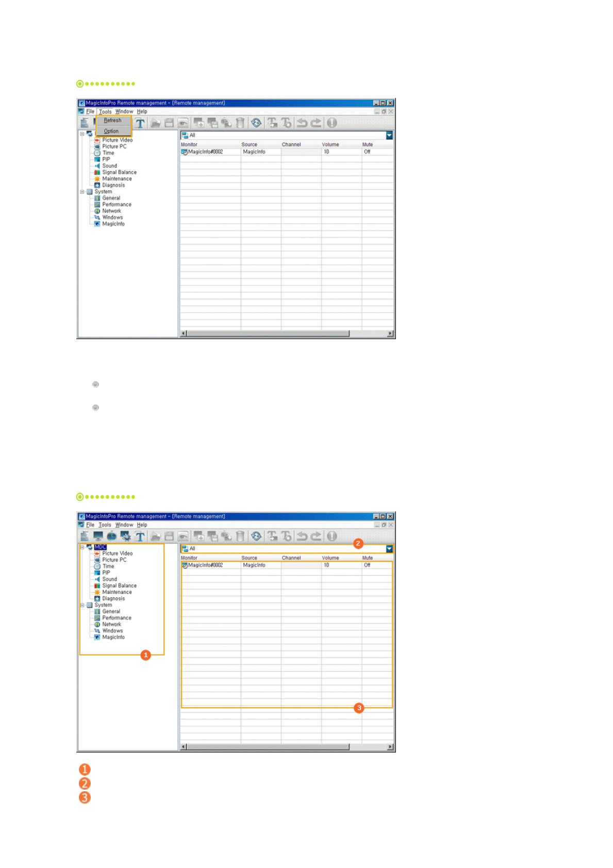The image size is (613, 868).
Task: Click the Source column header in the MDC-selected window
Action: coord(249,558)
